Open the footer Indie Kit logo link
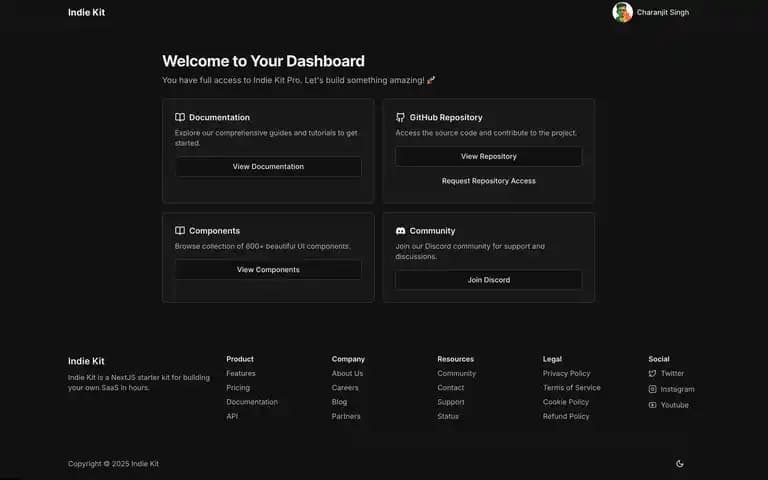The image size is (768, 480). 86,361
